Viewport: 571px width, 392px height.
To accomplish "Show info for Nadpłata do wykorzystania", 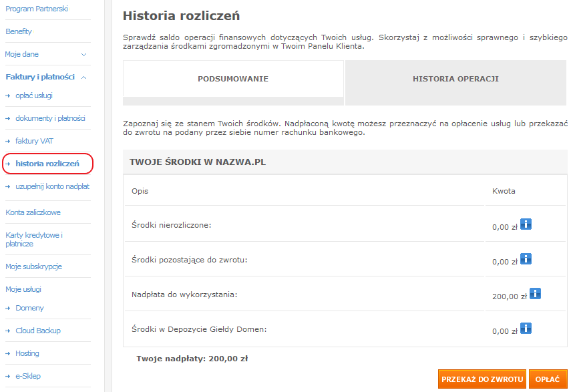I will (x=535, y=294).
